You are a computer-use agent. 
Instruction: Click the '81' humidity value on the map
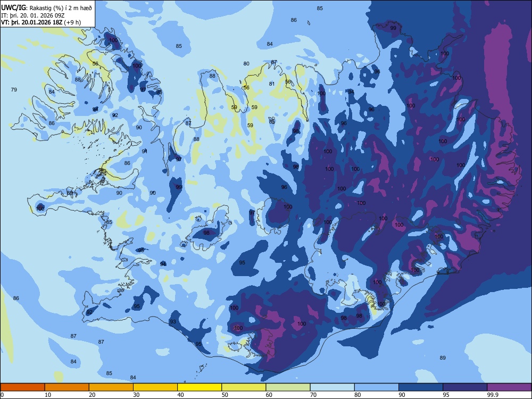(x=272, y=84)
